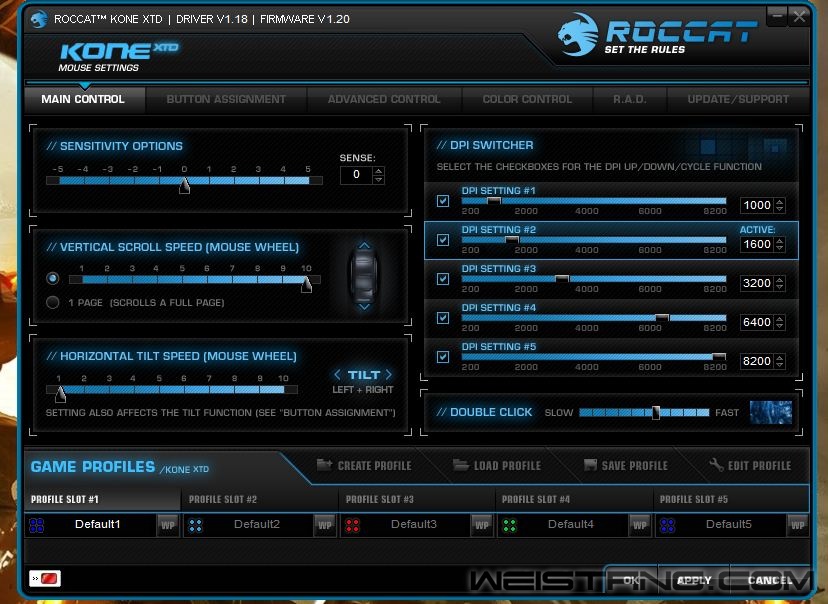This screenshot has height=604, width=828.
Task: Click the scroll wheel up arrow
Action: (x=364, y=246)
